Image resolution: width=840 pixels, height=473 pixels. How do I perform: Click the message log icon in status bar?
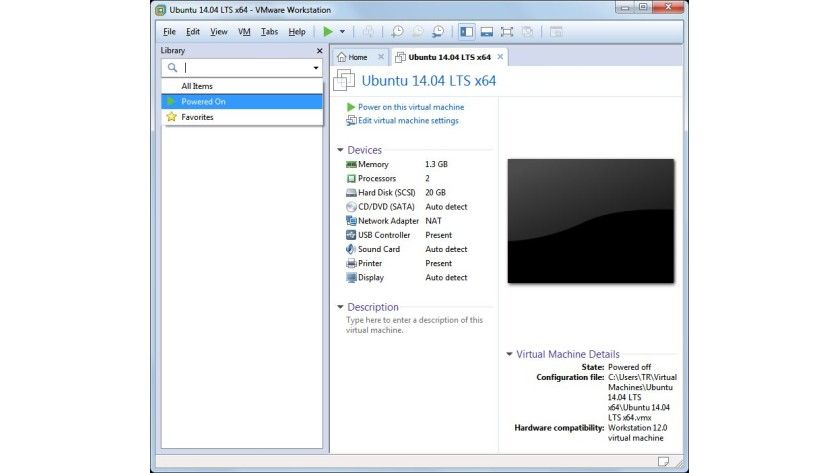tap(663, 461)
